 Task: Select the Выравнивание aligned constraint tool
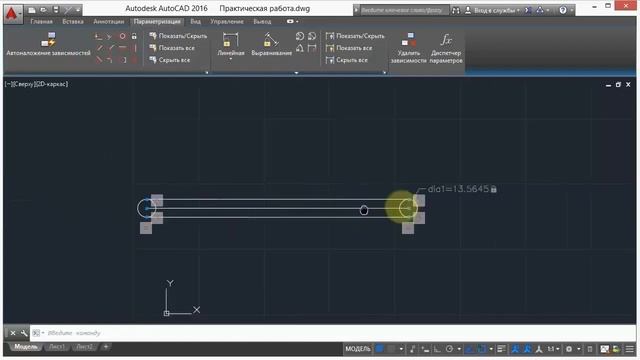271,44
